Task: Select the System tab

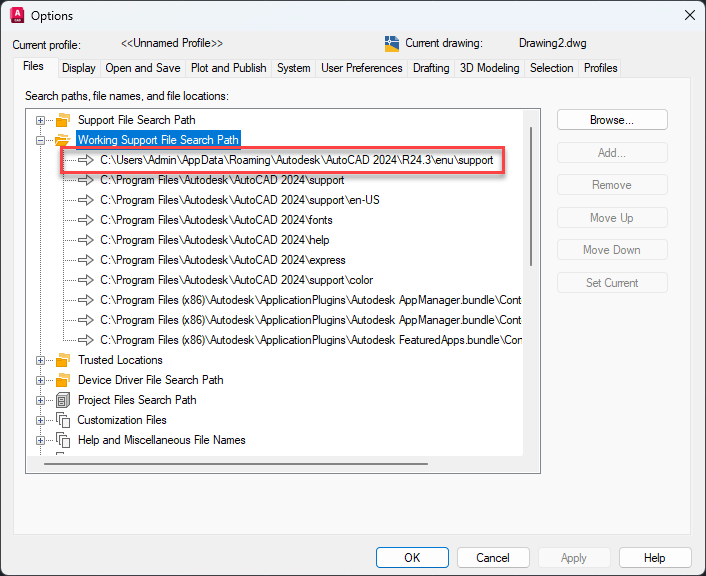Action: click(294, 68)
